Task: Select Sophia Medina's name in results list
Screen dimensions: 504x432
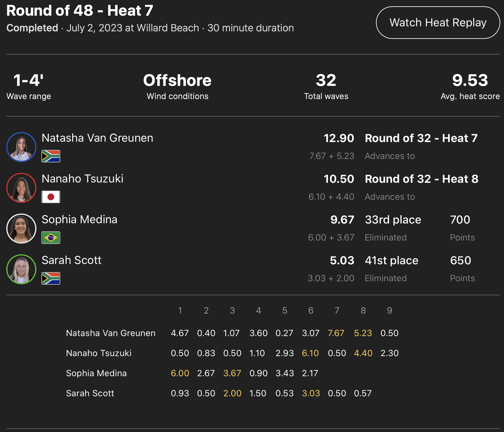Action: click(x=79, y=219)
